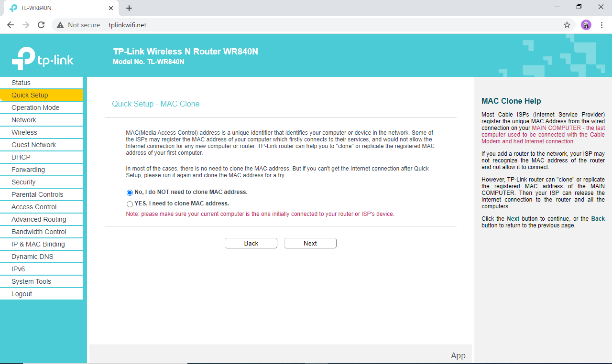The image size is (612, 364).
Task: Open the Status menu
Action: (x=42, y=83)
